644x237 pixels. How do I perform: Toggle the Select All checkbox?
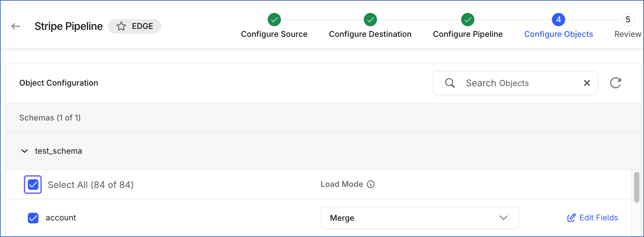coord(33,185)
